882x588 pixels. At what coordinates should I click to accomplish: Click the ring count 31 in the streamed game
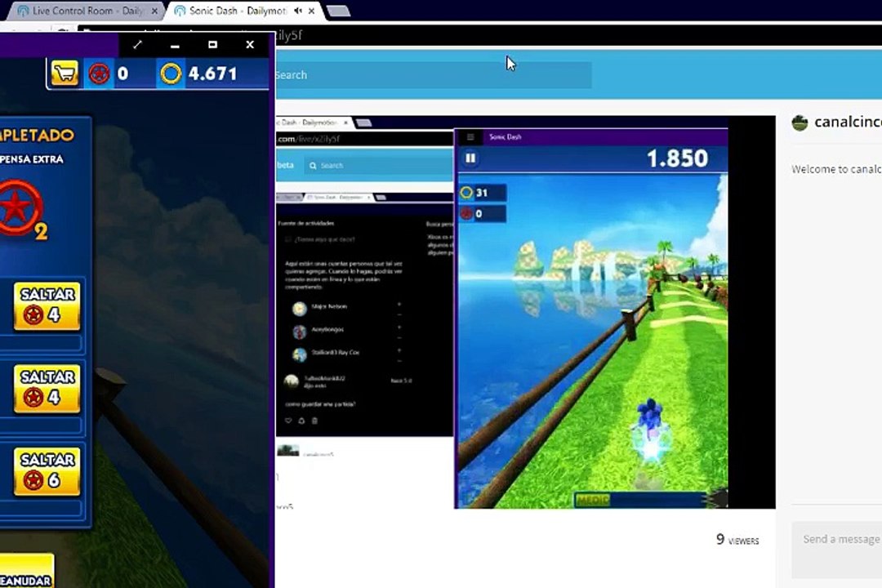(x=482, y=193)
